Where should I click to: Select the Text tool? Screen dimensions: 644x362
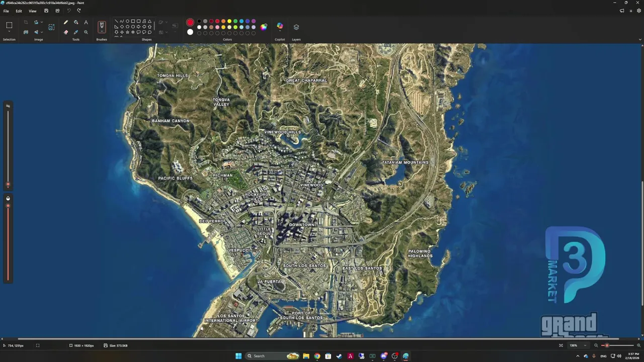(86, 22)
